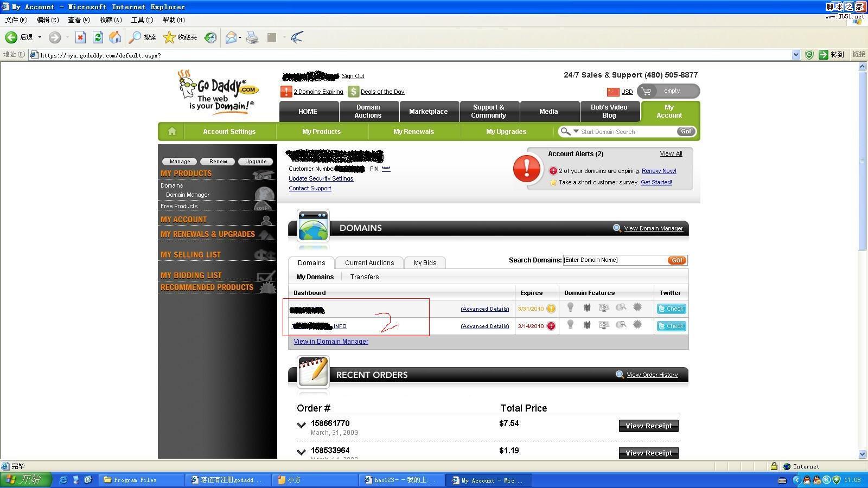
Task: Switch to the My Bids tab
Action: point(425,262)
